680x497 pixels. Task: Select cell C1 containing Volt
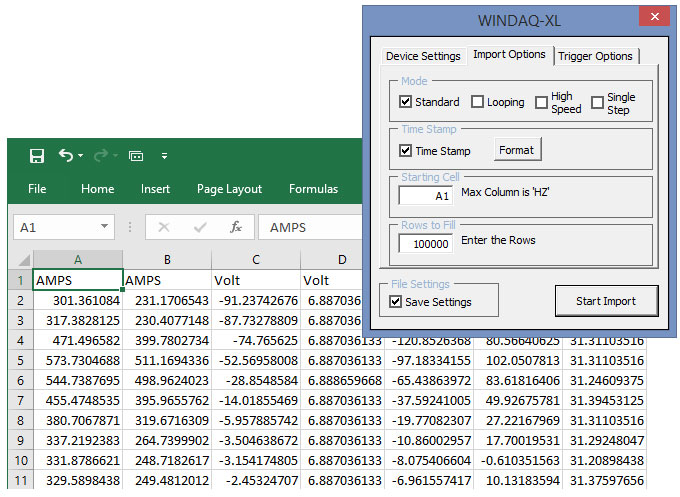tap(256, 280)
